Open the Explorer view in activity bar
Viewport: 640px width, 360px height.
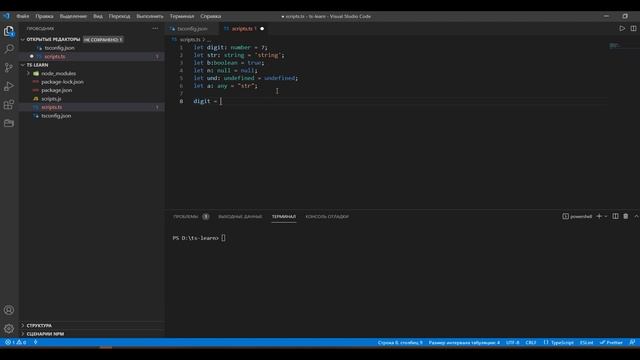[x=9, y=31]
